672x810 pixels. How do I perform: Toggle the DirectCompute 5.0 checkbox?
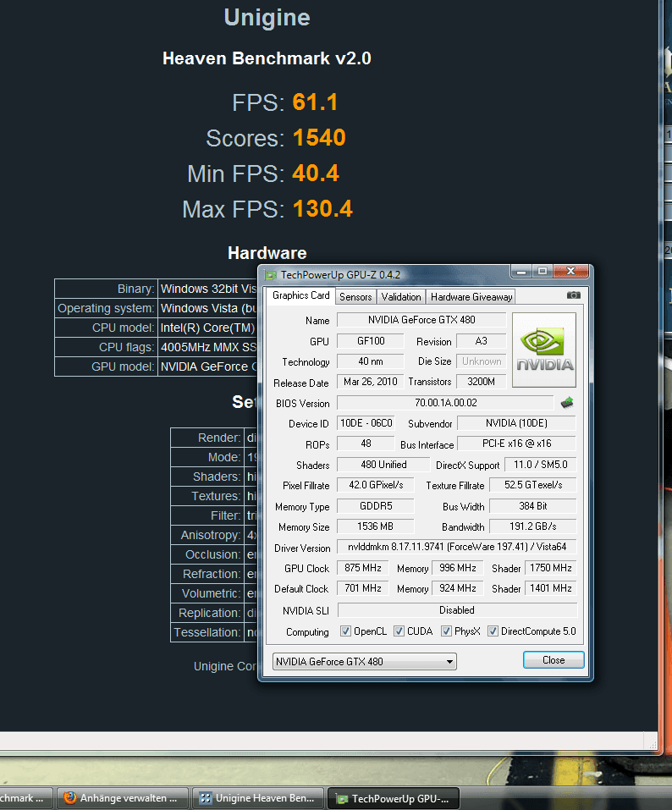[x=493, y=631]
